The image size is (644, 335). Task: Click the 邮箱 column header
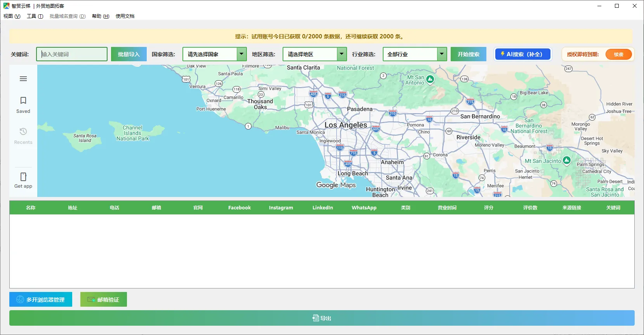[156, 208]
